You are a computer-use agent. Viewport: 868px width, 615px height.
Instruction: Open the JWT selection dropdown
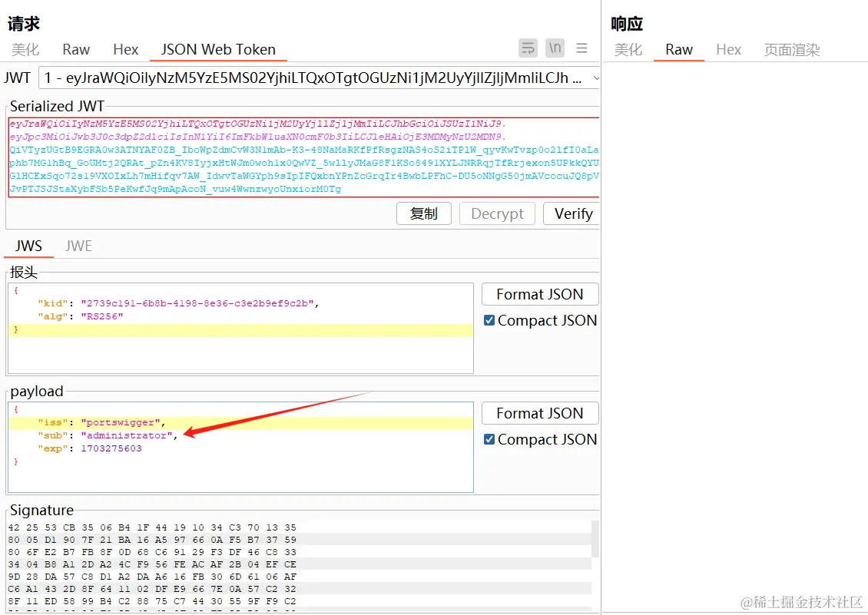tap(318, 78)
